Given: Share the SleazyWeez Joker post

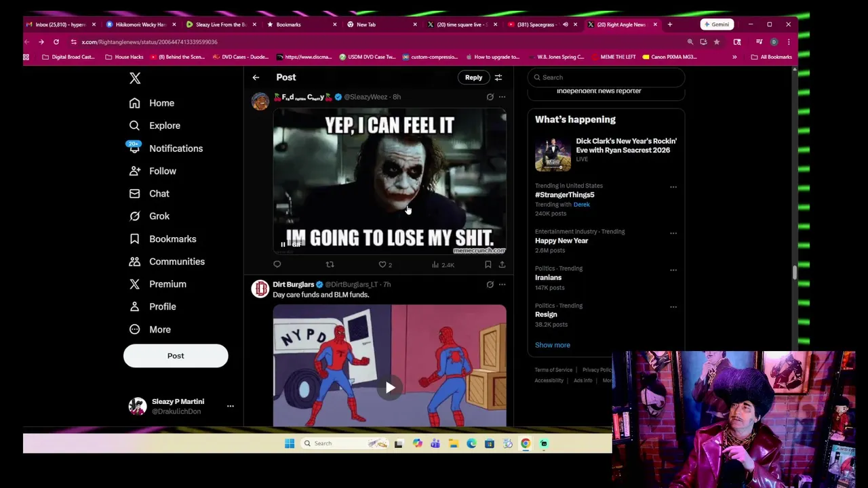Looking at the screenshot, I should (502, 264).
